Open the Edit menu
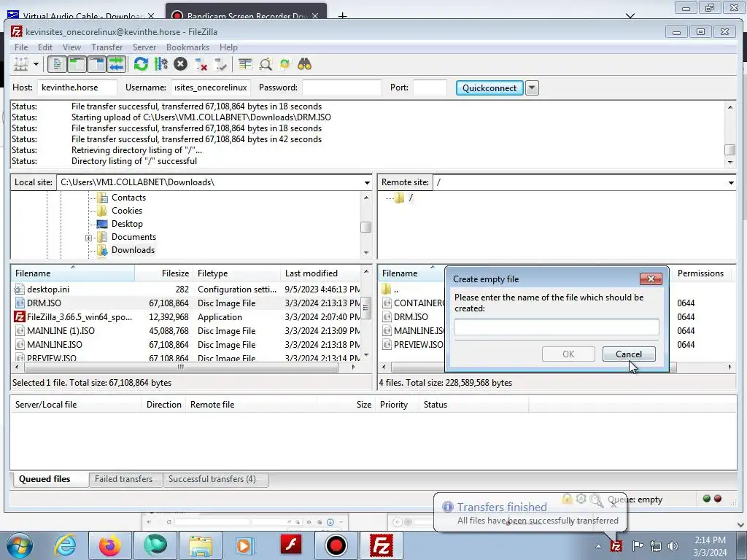 44,47
